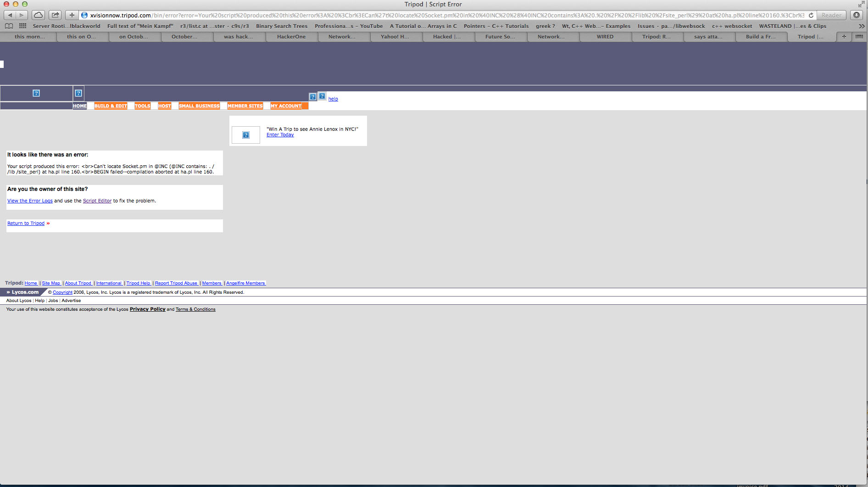Click footer About Tripod link
This screenshot has height=487, width=868.
click(78, 283)
